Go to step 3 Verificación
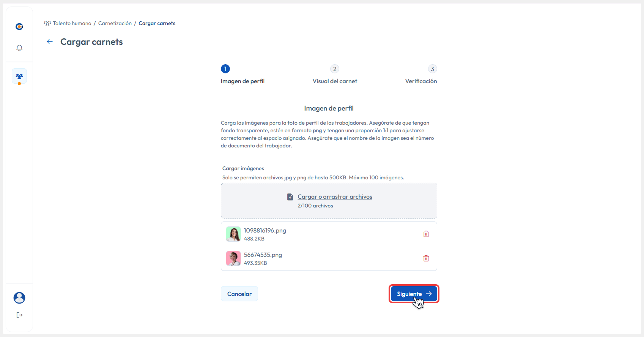 (432, 69)
